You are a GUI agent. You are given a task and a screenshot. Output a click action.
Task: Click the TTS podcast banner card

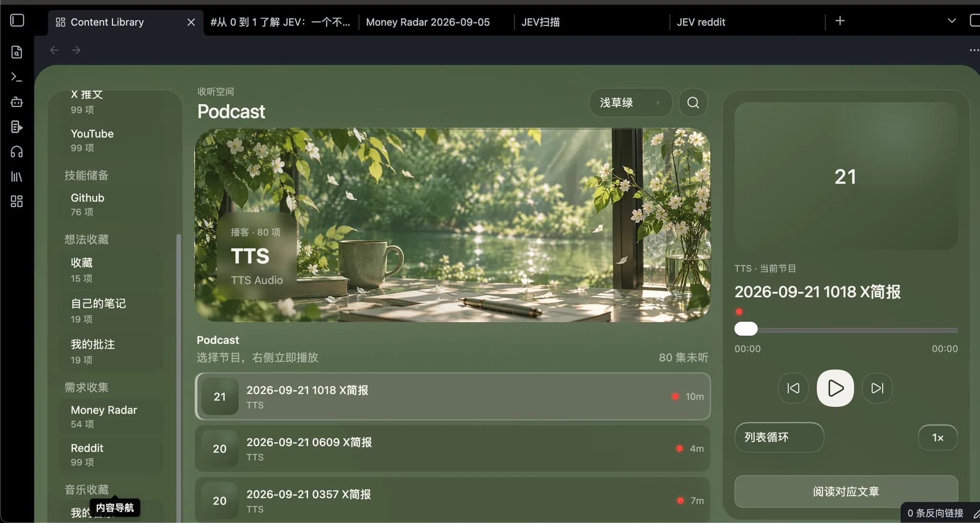coord(452,225)
